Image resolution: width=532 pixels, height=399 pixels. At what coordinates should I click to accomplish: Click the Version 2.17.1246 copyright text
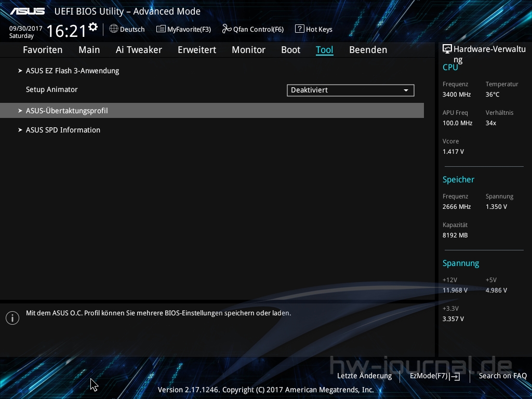(265, 390)
